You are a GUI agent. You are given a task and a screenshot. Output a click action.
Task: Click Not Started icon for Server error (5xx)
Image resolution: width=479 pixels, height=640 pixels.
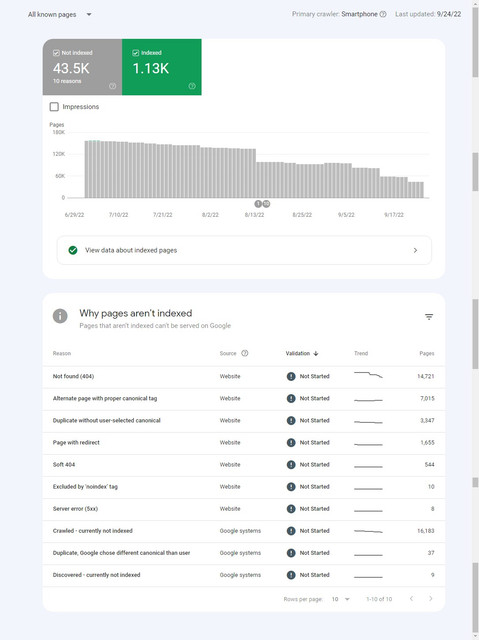coord(291,509)
